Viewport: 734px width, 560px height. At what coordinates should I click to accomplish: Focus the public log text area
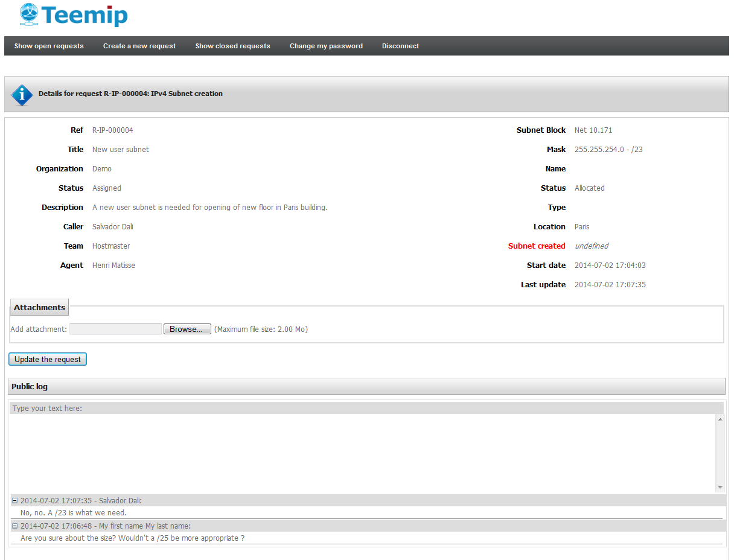point(362,453)
